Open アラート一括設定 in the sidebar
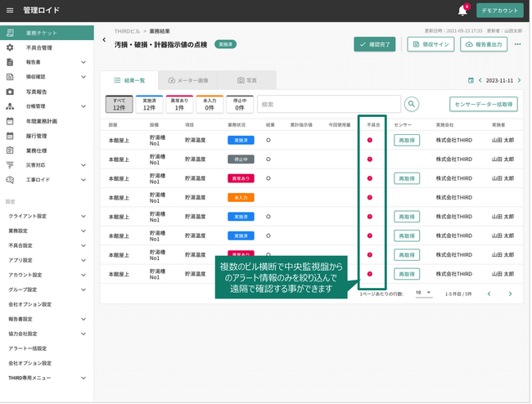The width and height of the screenshot is (532, 404). point(28,348)
